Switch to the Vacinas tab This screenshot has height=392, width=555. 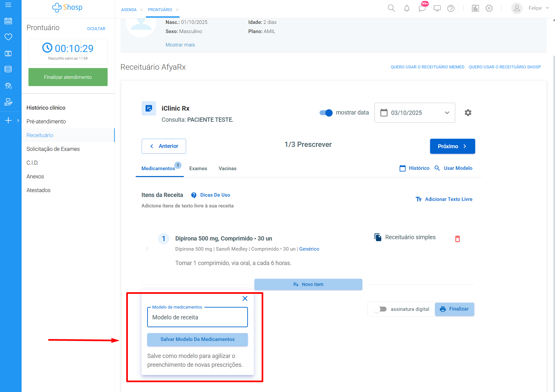227,169
